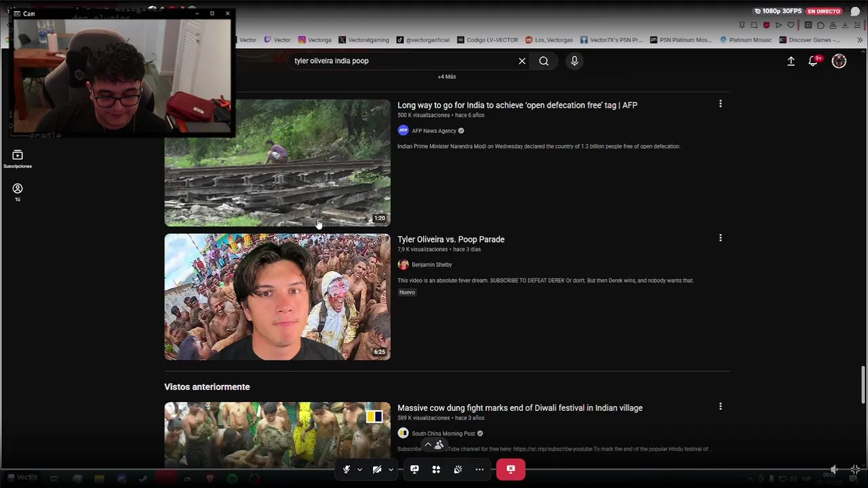
Task: Open more options ellipsis in call bar
Action: 479,469
